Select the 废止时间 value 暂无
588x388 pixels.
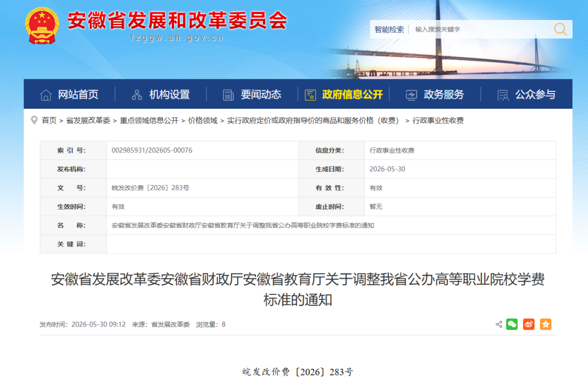376,207
